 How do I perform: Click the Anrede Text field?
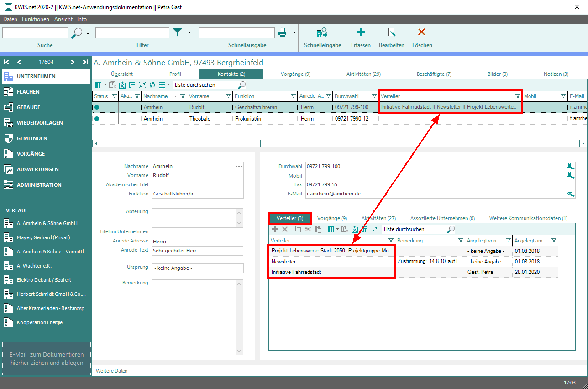click(198, 251)
